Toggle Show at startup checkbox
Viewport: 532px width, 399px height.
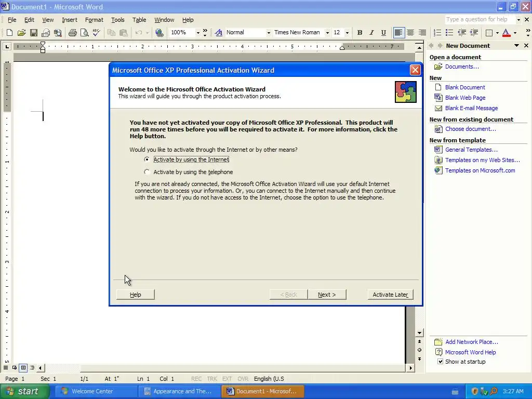point(441,362)
